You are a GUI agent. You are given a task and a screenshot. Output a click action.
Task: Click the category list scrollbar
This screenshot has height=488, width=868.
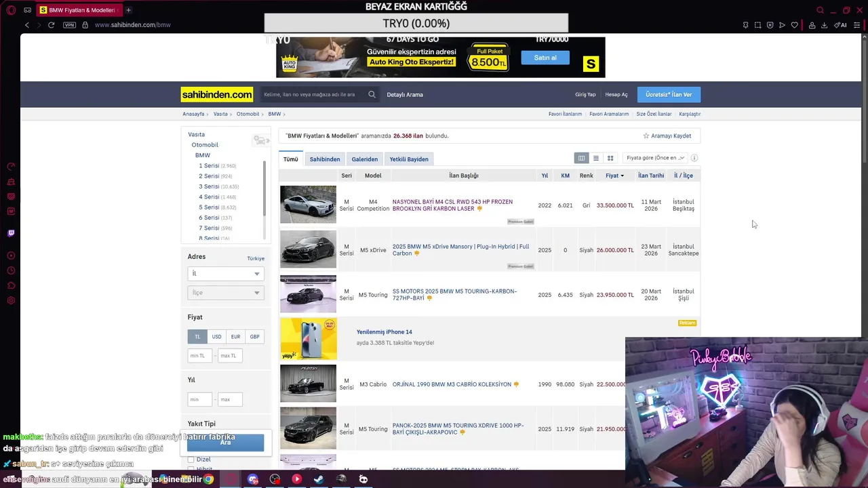[x=264, y=189]
